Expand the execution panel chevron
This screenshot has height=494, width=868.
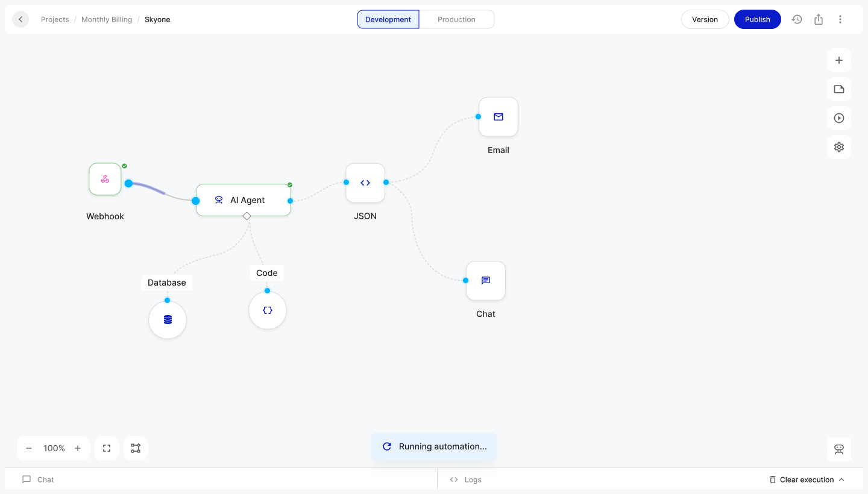[x=841, y=480]
